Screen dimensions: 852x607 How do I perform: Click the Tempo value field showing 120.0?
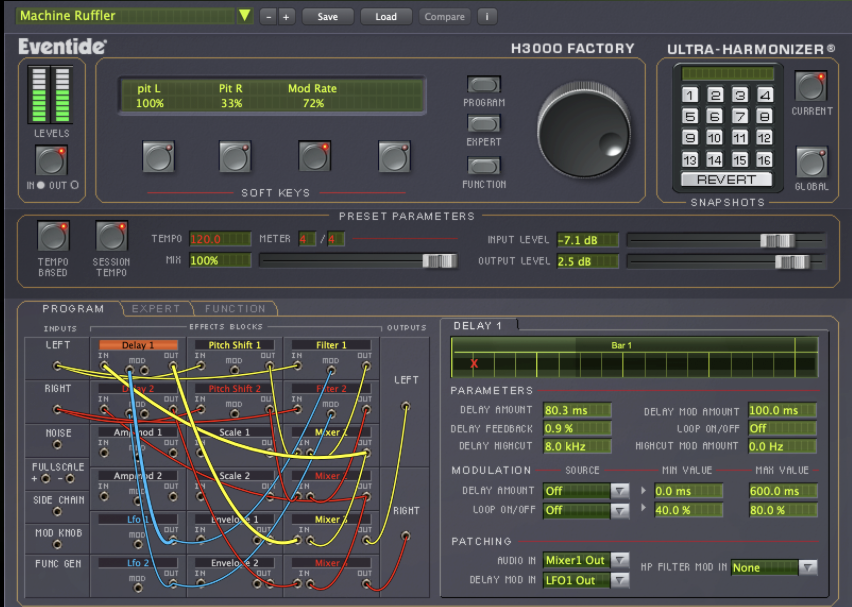tap(220, 240)
